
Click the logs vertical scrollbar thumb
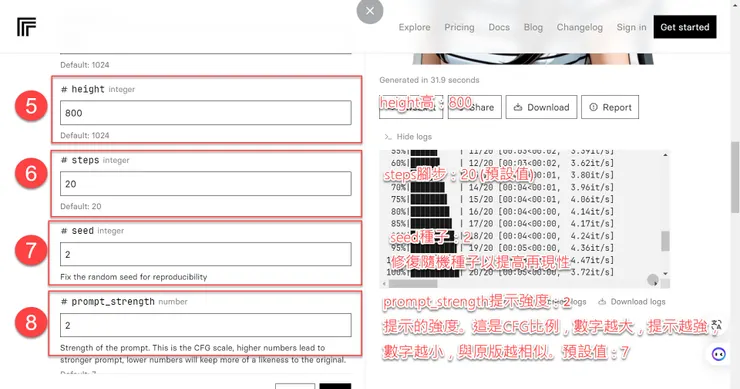pos(665,241)
